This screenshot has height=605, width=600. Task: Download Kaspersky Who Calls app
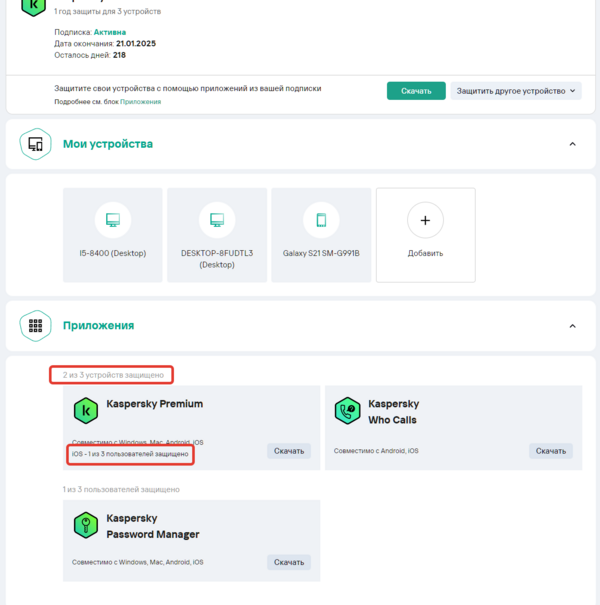coord(551,451)
